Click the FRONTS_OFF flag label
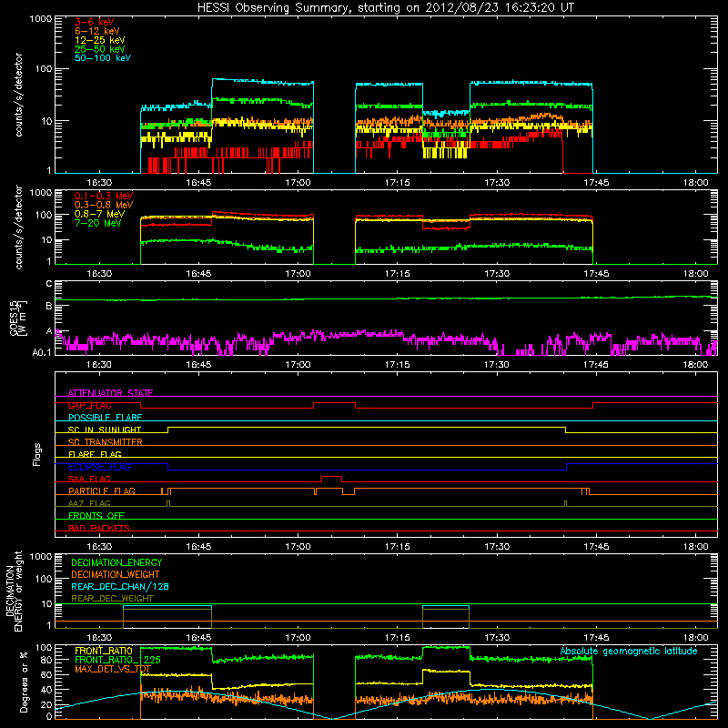The width and height of the screenshot is (728, 728). pos(96,516)
